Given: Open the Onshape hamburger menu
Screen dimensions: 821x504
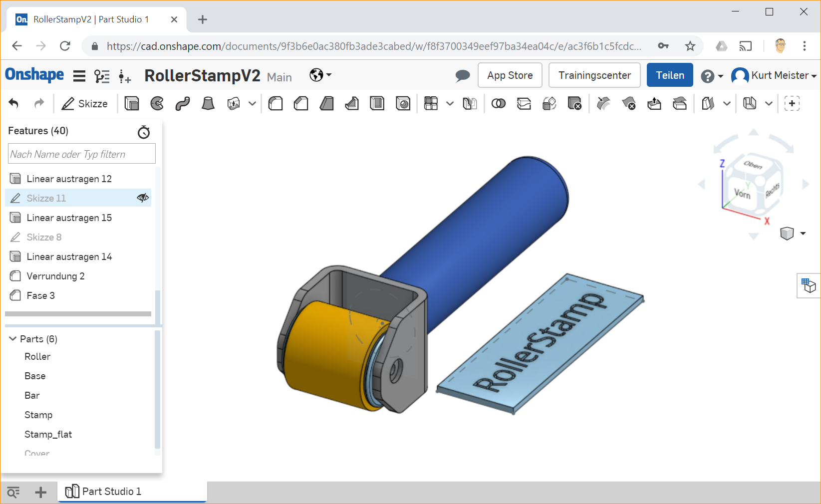Looking at the screenshot, I should point(79,76).
